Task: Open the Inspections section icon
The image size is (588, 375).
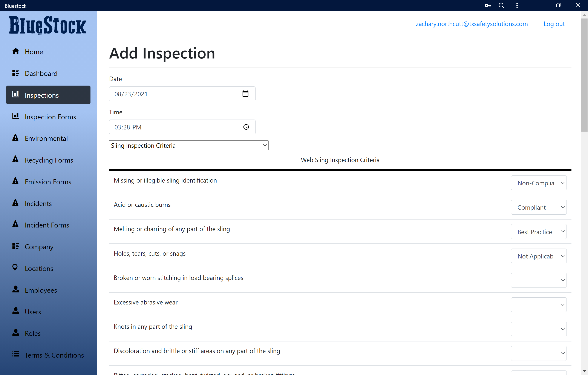Action: 16,95
